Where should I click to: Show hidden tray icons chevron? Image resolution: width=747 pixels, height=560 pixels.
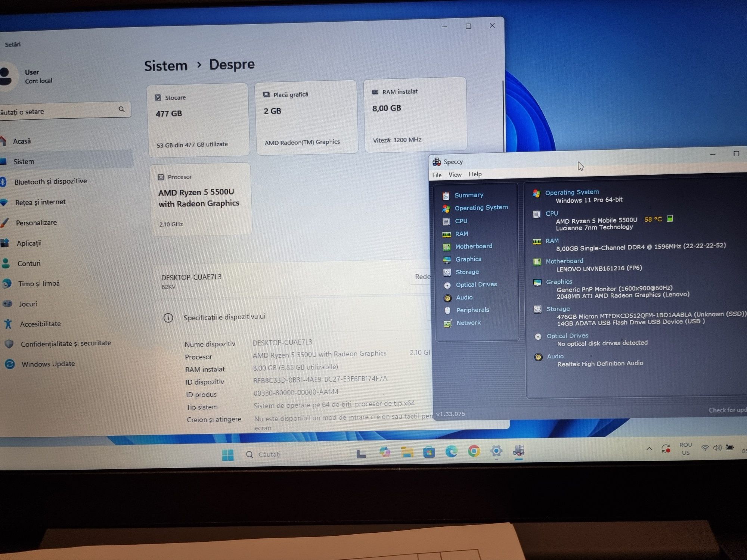click(649, 449)
